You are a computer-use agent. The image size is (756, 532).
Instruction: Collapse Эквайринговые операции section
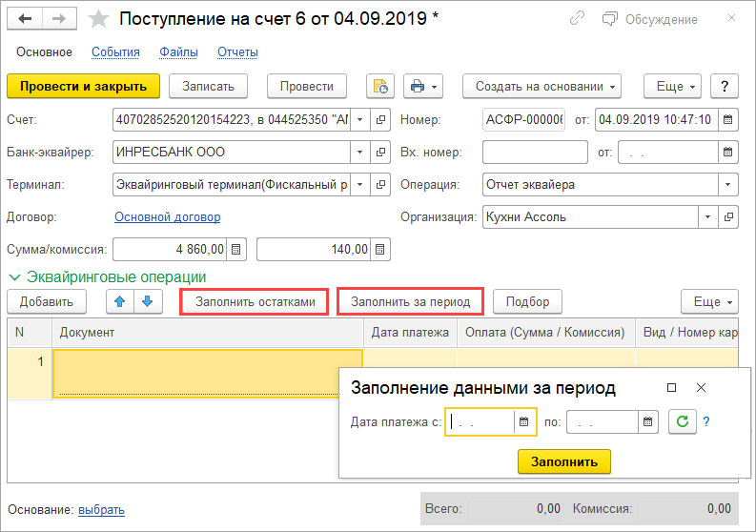15,277
